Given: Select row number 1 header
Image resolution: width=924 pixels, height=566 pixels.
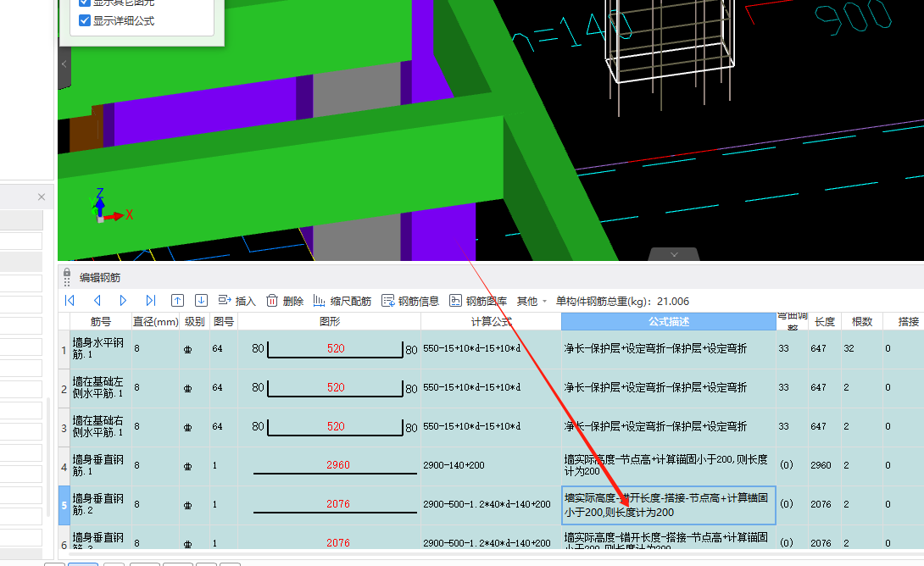Looking at the screenshot, I should (x=64, y=349).
